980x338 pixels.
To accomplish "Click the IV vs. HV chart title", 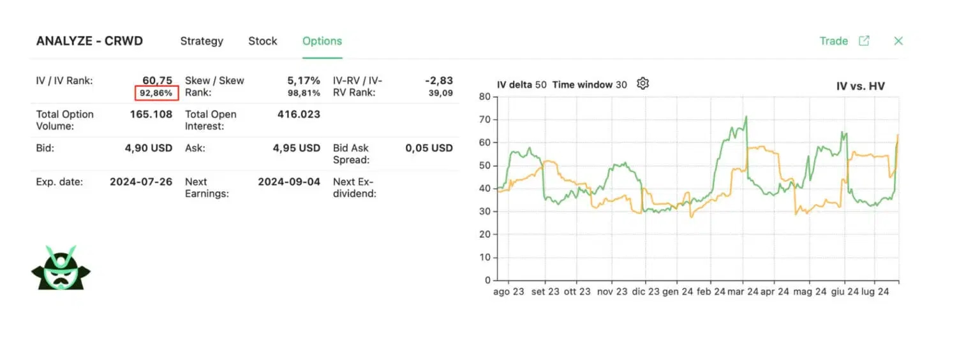I will 860,85.
